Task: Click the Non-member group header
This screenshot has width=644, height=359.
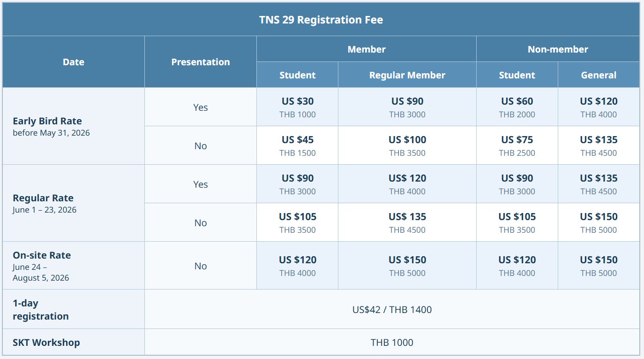Action: pyautogui.click(x=558, y=49)
